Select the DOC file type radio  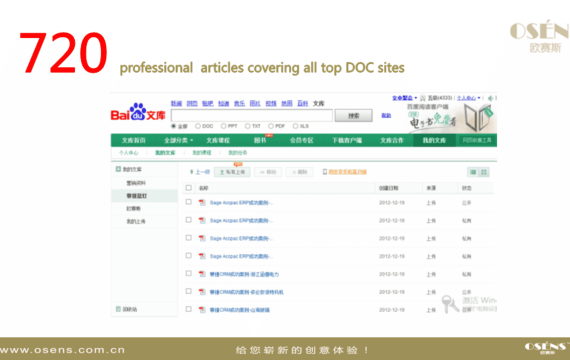point(198,126)
